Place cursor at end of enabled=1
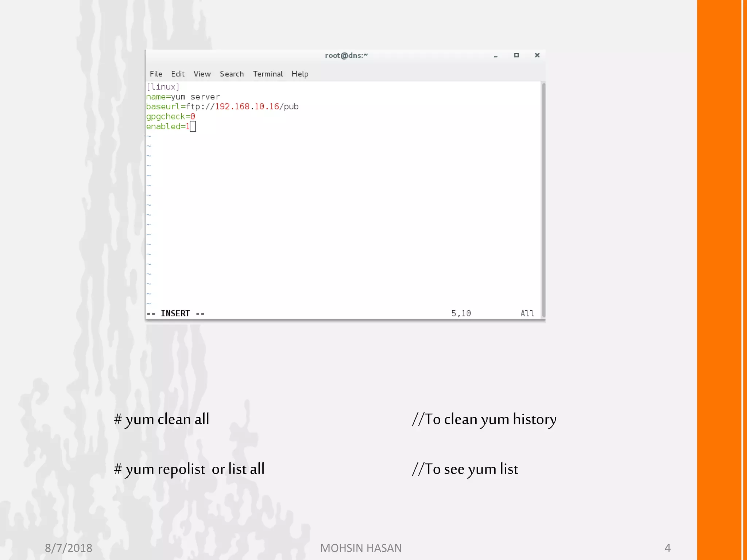 pyautogui.click(x=193, y=127)
